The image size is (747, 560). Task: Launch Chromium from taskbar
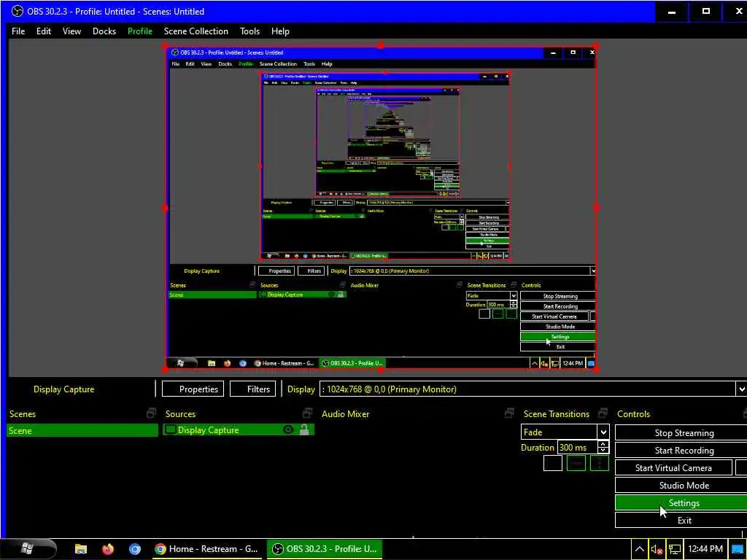pos(135,548)
